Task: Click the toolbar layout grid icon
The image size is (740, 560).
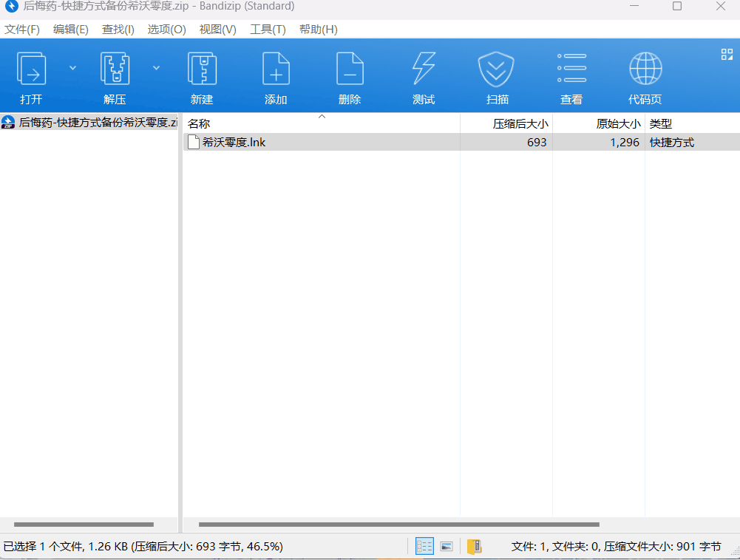Action: click(727, 54)
